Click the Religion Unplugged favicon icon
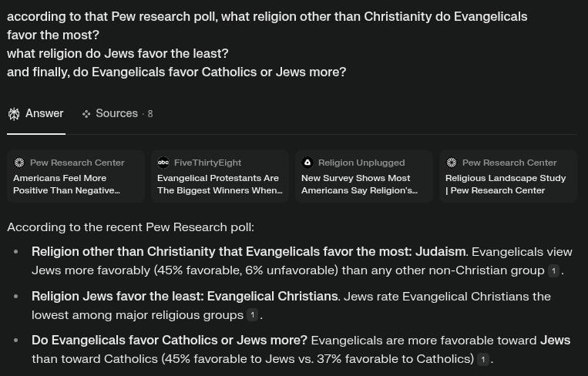This screenshot has height=376, width=588. pyautogui.click(x=307, y=163)
